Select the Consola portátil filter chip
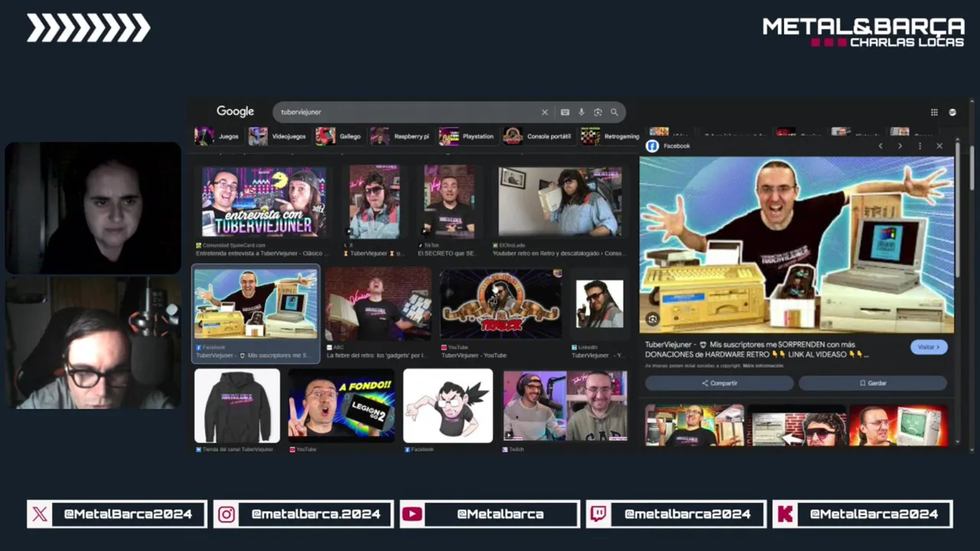This screenshot has height=551, width=980. point(538,136)
